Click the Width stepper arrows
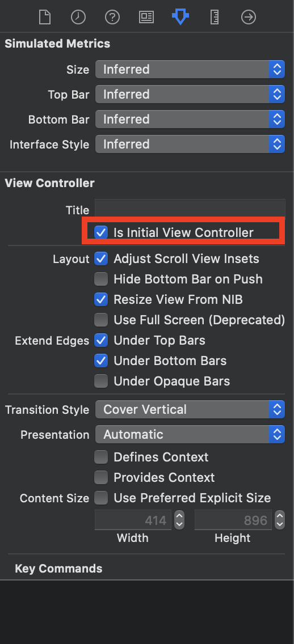The width and height of the screenshot is (294, 644). [x=179, y=520]
